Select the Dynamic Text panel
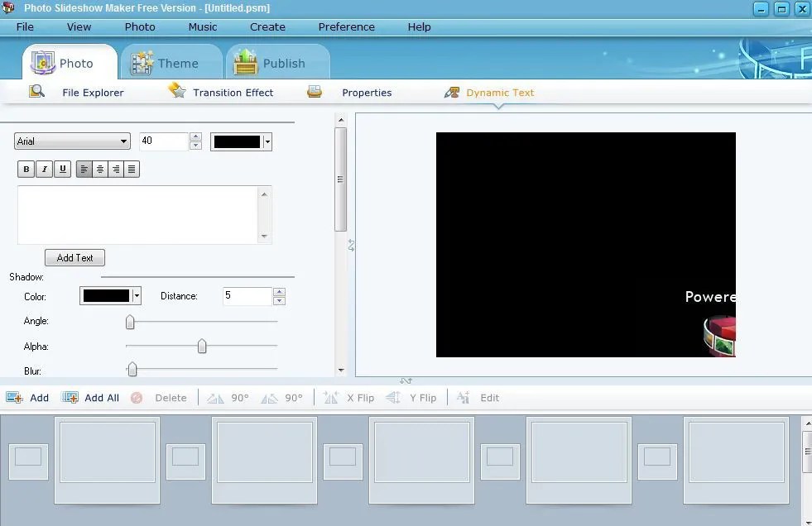This screenshot has height=526, width=812. click(498, 92)
